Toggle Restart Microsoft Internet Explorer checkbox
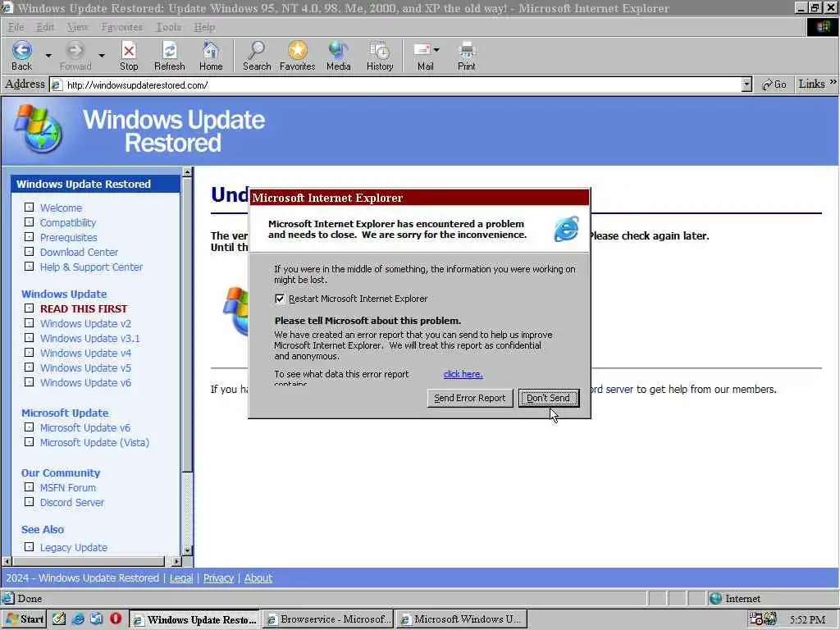This screenshot has width=840, height=630. point(280,299)
